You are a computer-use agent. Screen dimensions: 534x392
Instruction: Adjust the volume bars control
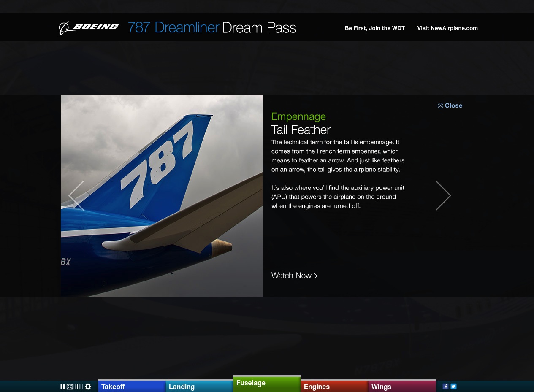(x=79, y=387)
